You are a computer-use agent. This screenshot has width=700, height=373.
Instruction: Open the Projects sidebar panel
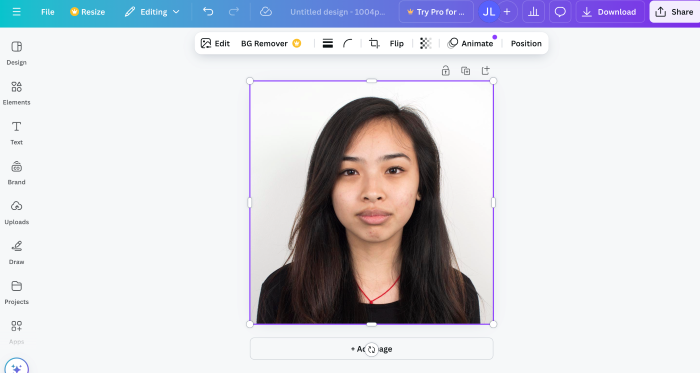point(17,292)
